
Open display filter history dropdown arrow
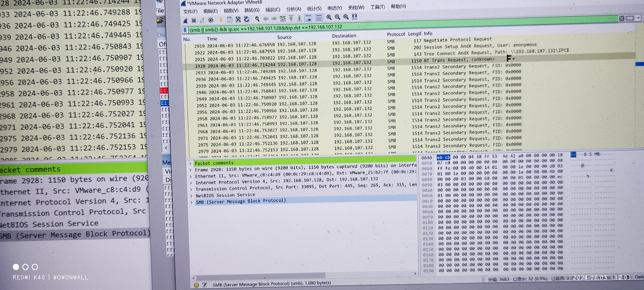tap(638, 18)
